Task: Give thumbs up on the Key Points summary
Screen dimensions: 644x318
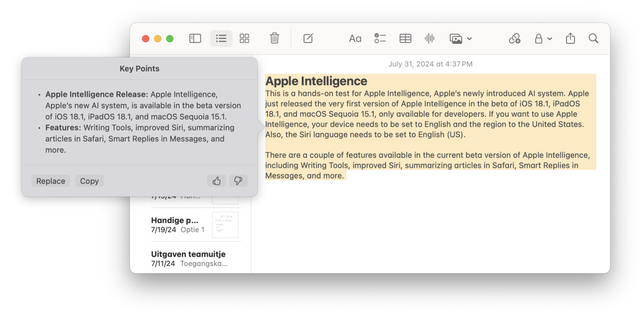Action: click(x=216, y=180)
